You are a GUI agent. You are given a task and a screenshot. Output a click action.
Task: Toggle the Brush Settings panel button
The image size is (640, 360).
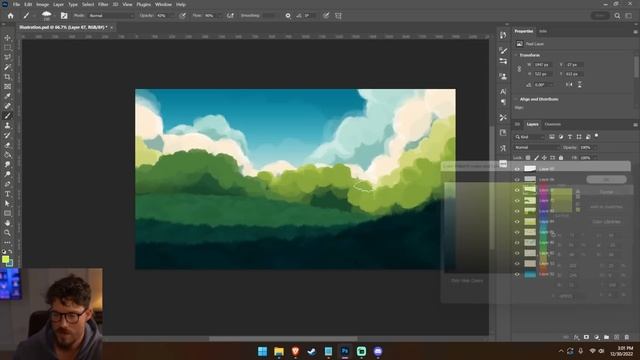click(64, 16)
